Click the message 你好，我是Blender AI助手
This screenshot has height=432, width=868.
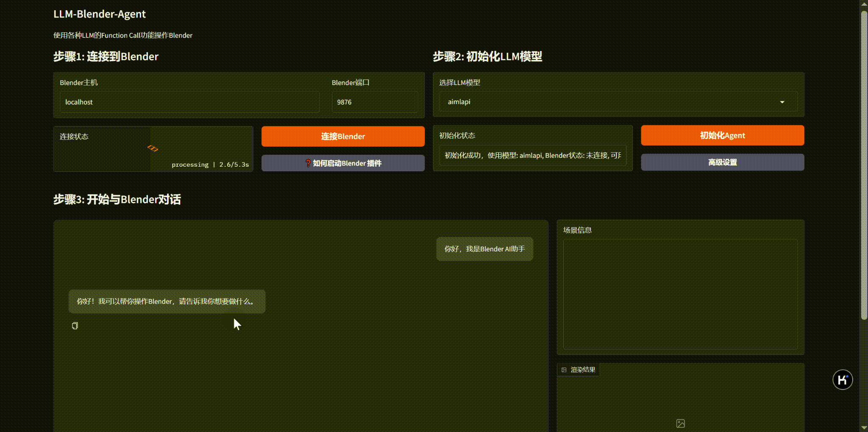(x=485, y=249)
